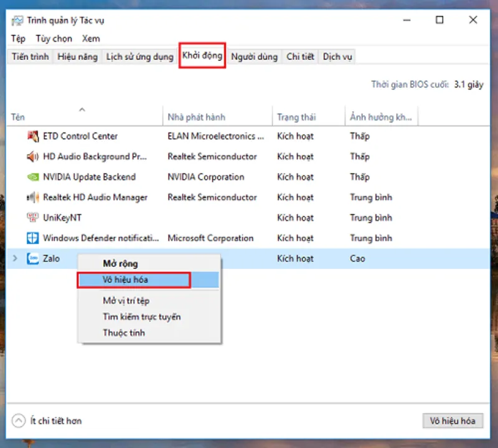Open the Tệp menu
The width and height of the screenshot is (498, 448).
(17, 39)
